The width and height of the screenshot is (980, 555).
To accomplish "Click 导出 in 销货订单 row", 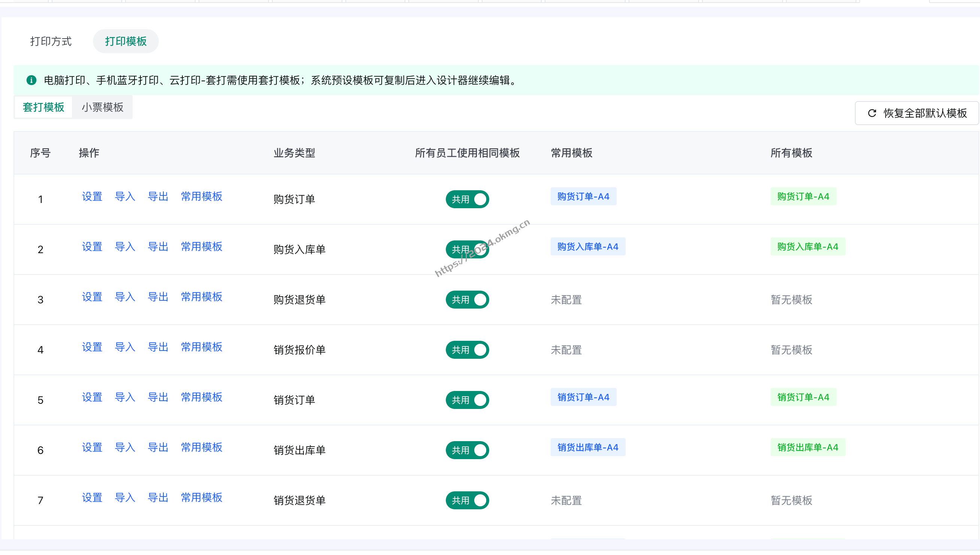I will click(158, 397).
